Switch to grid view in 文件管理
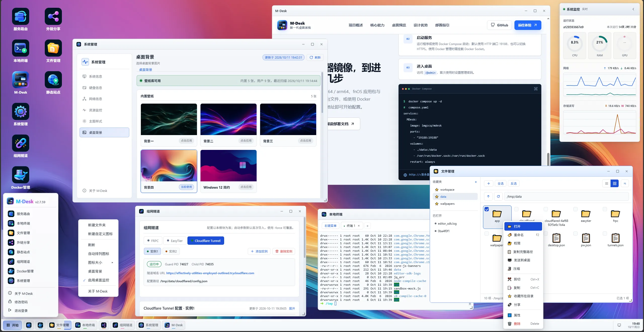 click(x=615, y=184)
